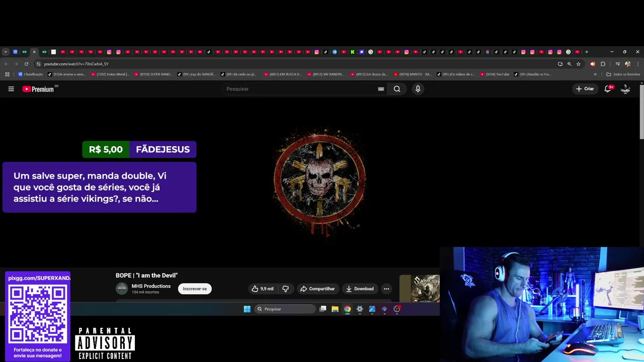Screen dimensions: 644x362
Task: Open the MHS Productions channel avatar
Action: [122, 289]
